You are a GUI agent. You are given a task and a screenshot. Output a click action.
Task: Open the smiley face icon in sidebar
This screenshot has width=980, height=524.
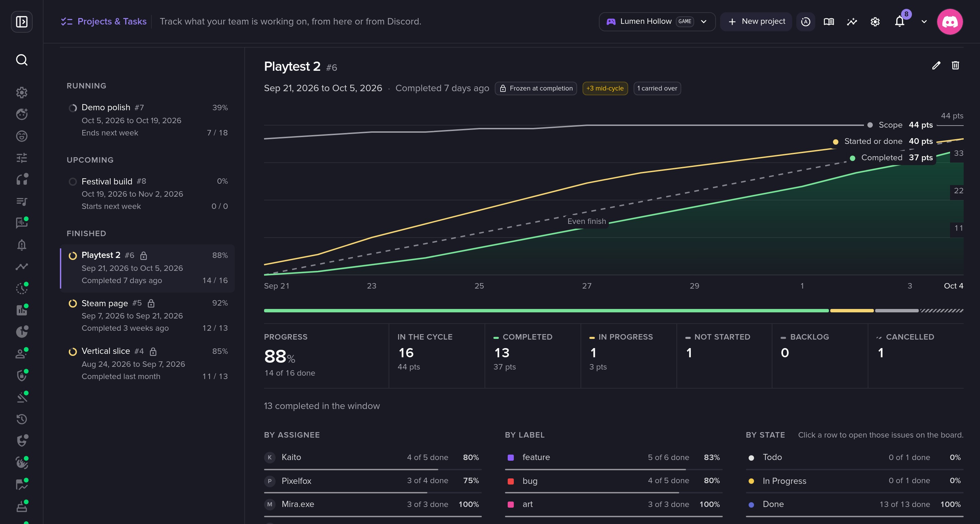pyautogui.click(x=22, y=136)
